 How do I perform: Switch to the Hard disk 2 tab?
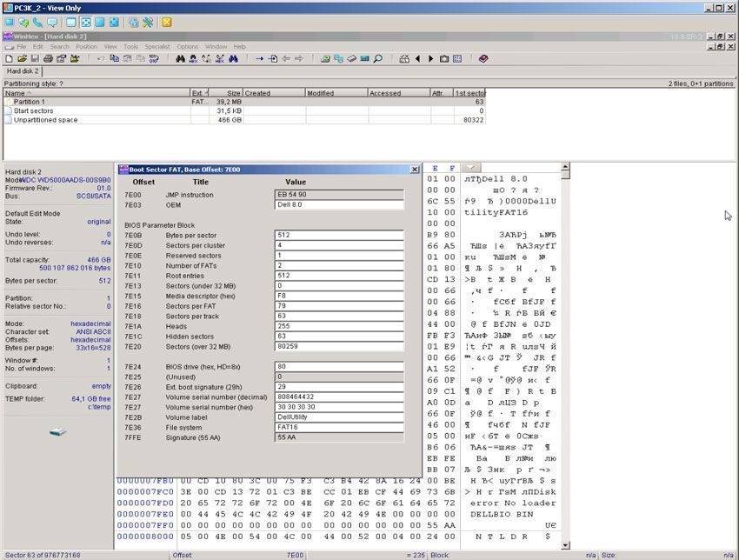23,71
